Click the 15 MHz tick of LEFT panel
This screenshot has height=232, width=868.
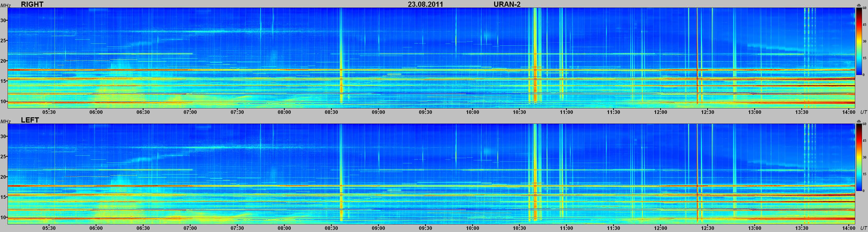pyautogui.click(x=3, y=197)
